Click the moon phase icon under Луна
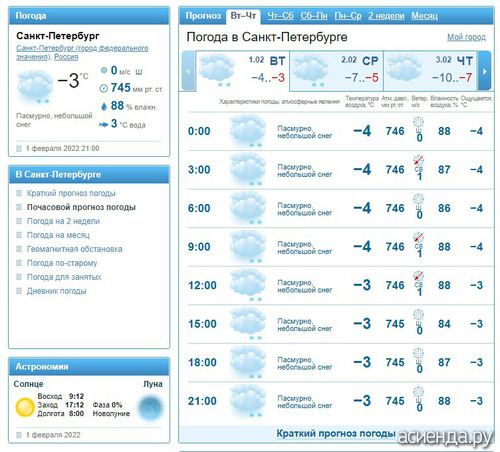500x452 pixels. [151, 407]
